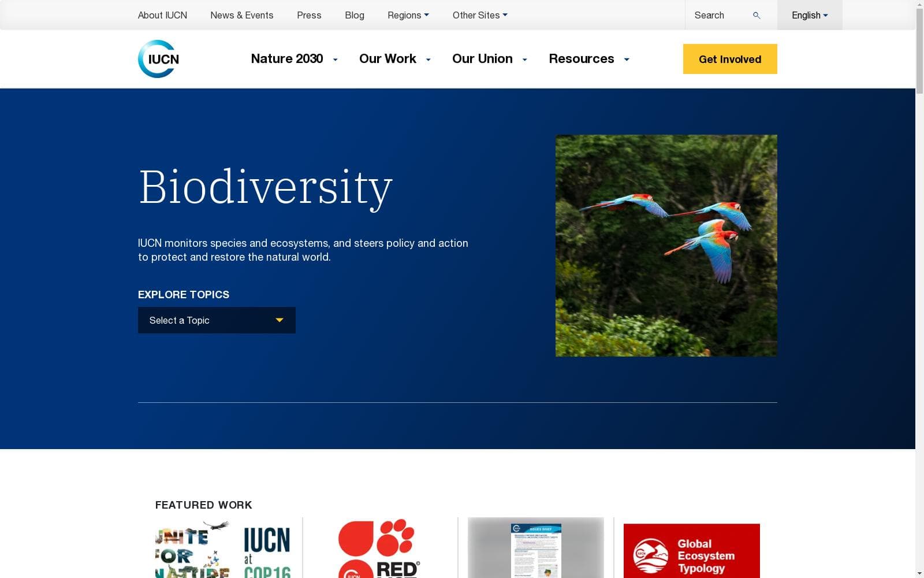This screenshot has height=578, width=924.
Task: Click the page vertical scrollbar thumb
Action: pos(919,51)
